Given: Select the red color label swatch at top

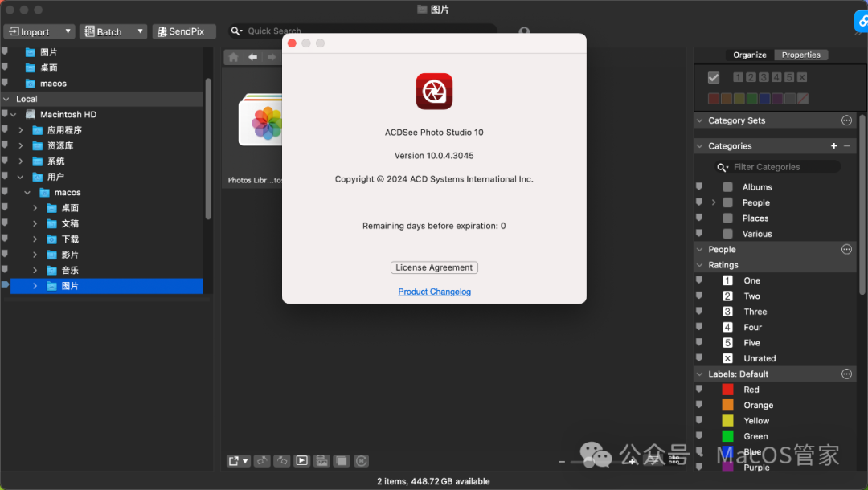Looking at the screenshot, I should pos(714,99).
